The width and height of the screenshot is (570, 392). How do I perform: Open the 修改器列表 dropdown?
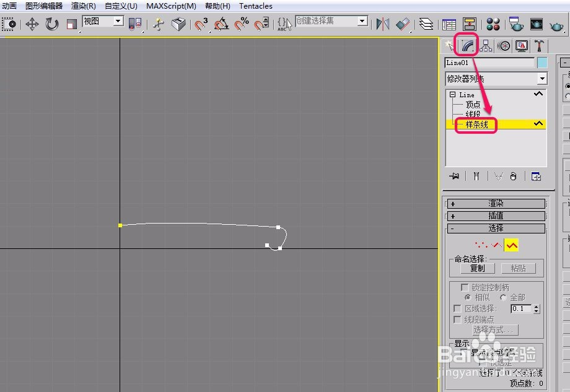542,79
